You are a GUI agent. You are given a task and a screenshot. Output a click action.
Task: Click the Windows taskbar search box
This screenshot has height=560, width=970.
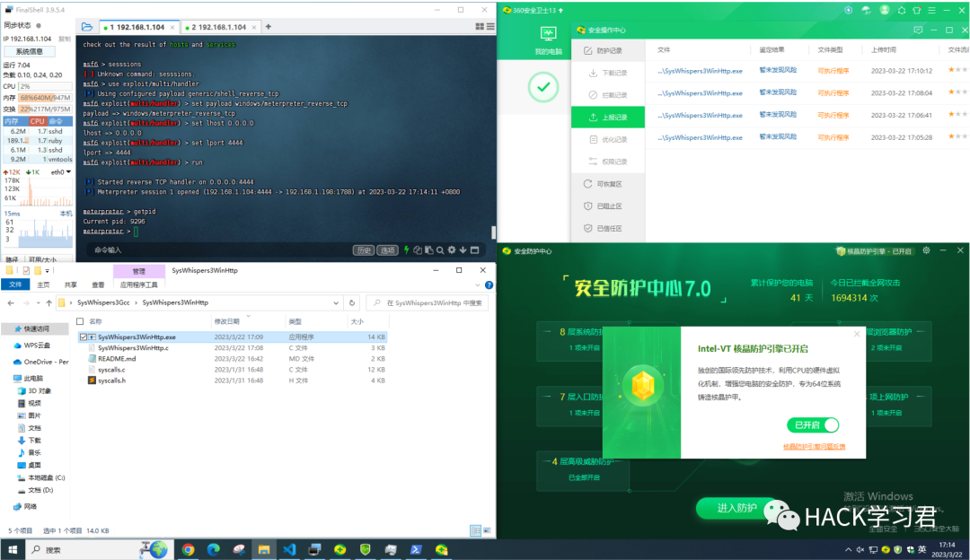[x=98, y=549]
